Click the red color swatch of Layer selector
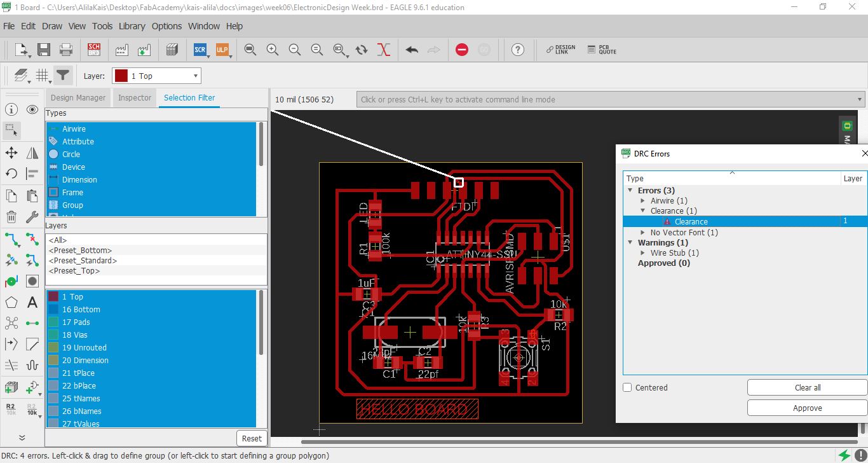This screenshot has width=868, height=463. (121, 76)
